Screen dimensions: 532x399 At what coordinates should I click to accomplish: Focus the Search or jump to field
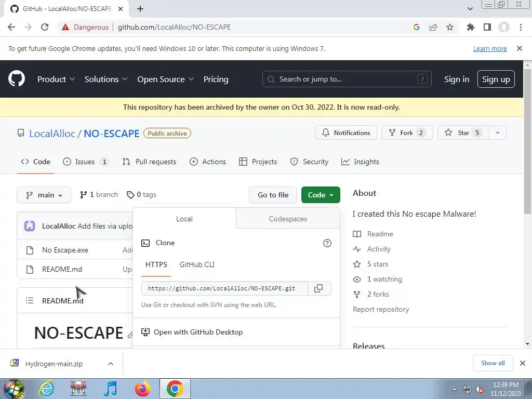pyautogui.click(x=347, y=79)
